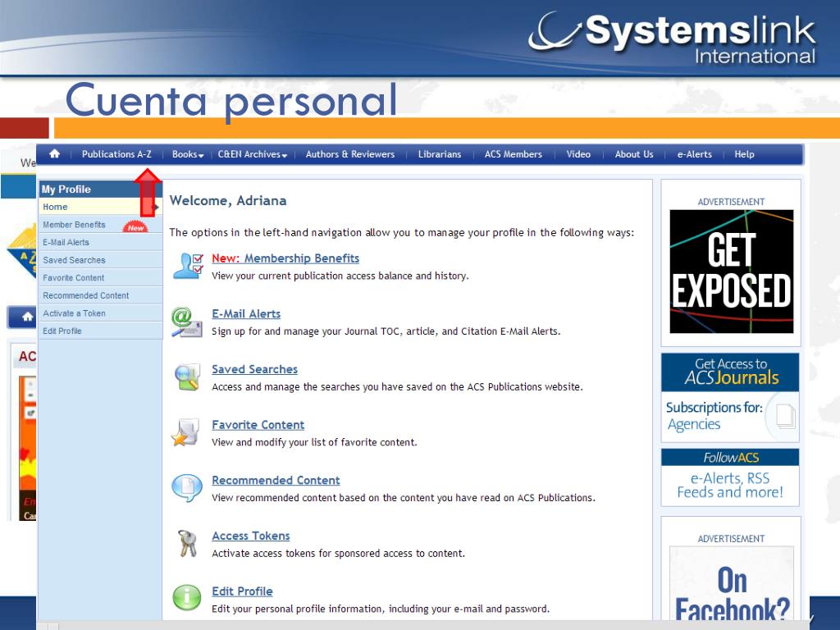
Task: Open the Access Tokens heading link
Action: [x=251, y=536]
